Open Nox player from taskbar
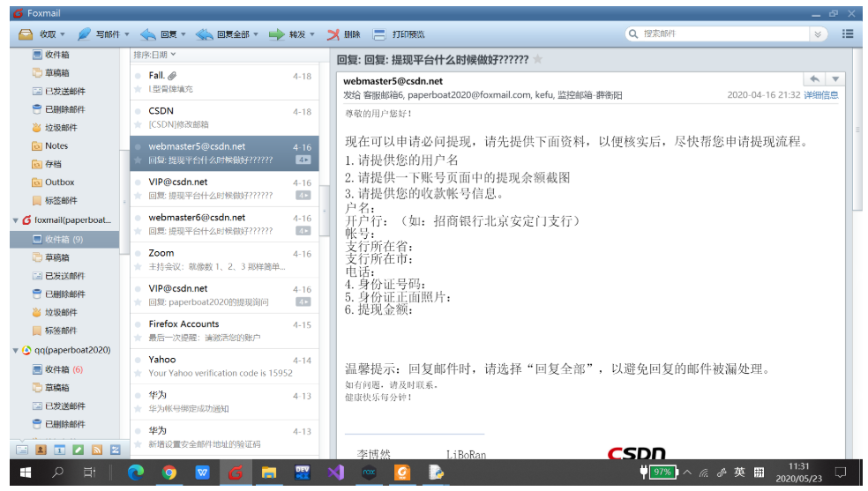This screenshot has height=491, width=868. 369,472
